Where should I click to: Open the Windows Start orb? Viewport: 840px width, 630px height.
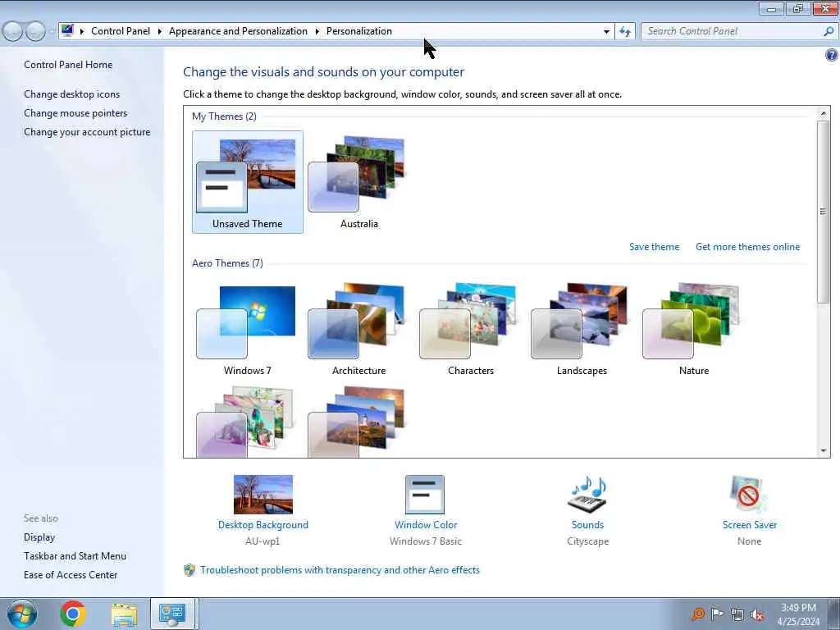(x=22, y=614)
